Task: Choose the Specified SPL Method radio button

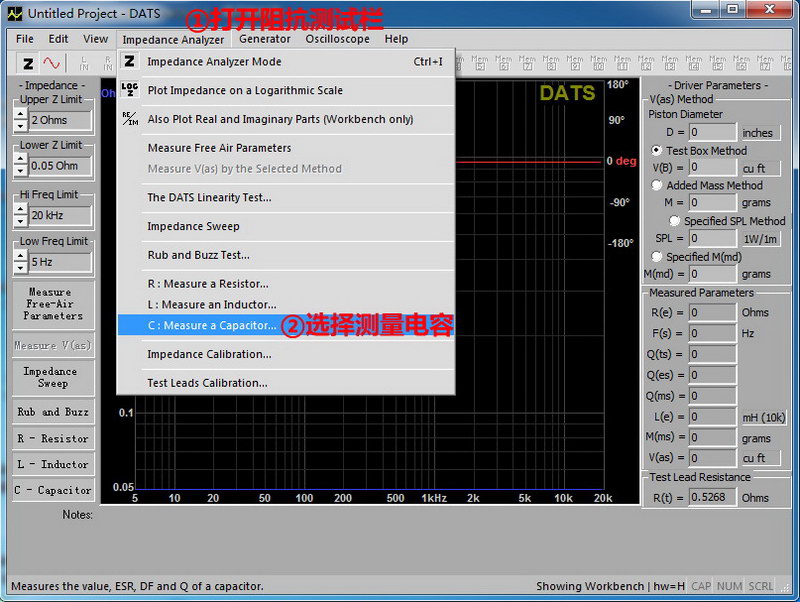Action: pyautogui.click(x=675, y=221)
